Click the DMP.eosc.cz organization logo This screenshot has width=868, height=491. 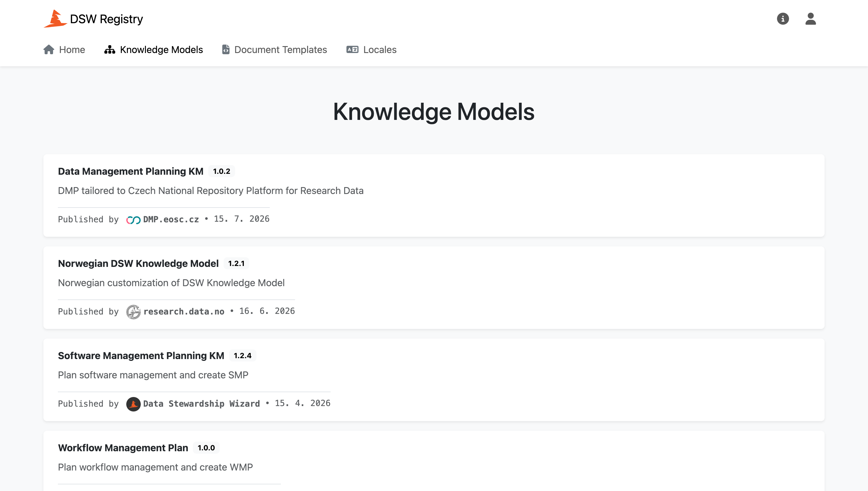pyautogui.click(x=133, y=220)
